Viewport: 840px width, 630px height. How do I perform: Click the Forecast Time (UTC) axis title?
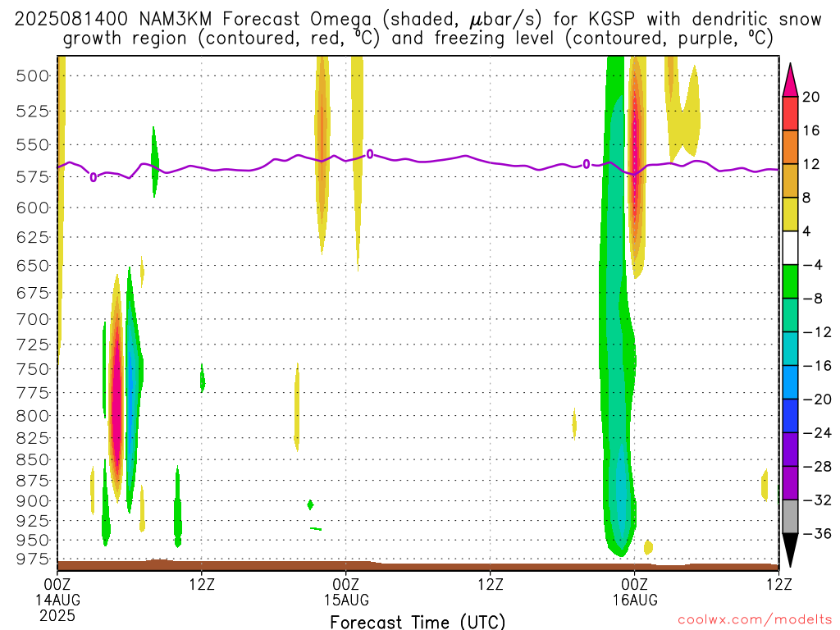point(418,622)
